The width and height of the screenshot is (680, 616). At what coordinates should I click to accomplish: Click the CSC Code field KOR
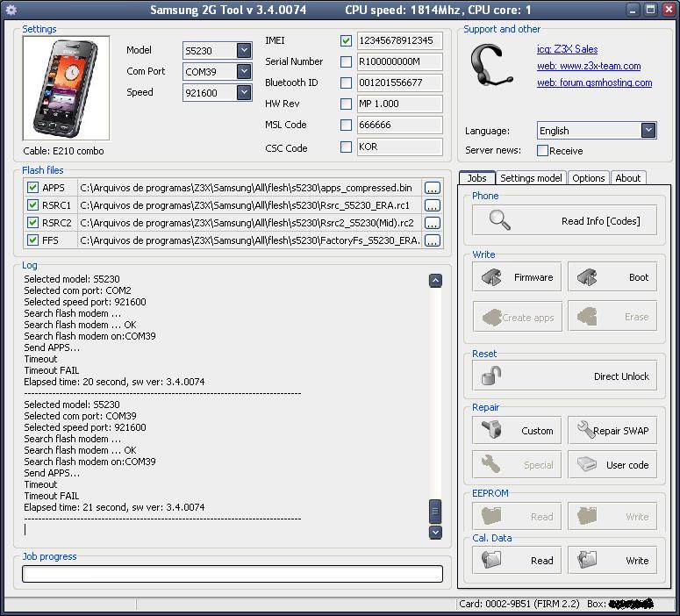[399, 147]
